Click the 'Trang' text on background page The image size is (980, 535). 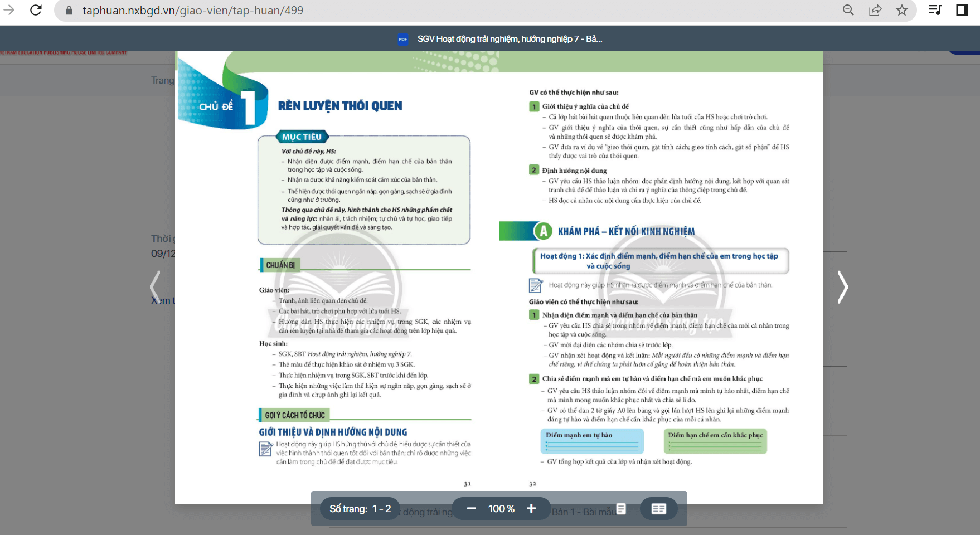pyautogui.click(x=163, y=80)
